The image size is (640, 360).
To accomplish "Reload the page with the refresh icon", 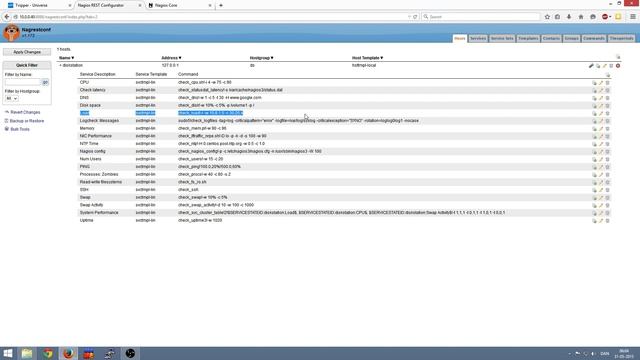I will (415, 17).
